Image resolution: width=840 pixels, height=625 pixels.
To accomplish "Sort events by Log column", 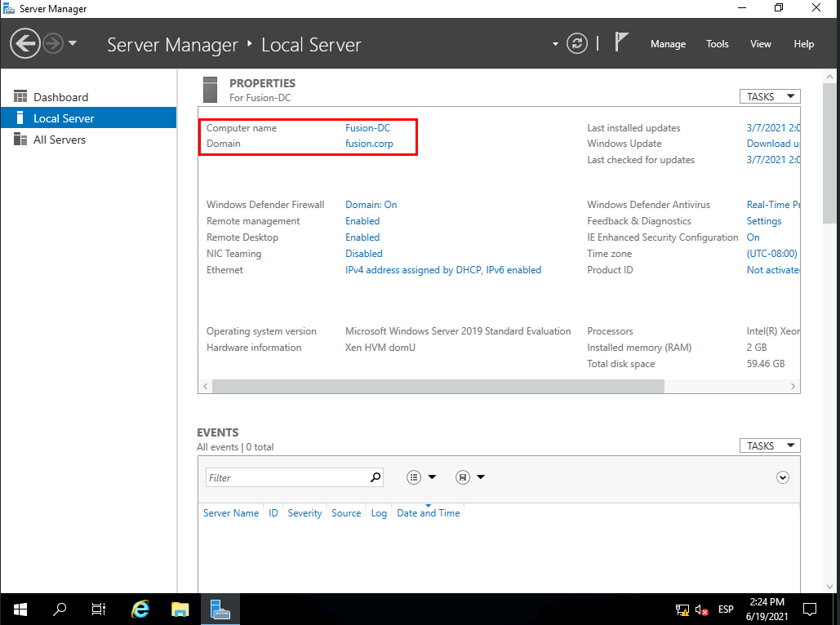I will [379, 513].
